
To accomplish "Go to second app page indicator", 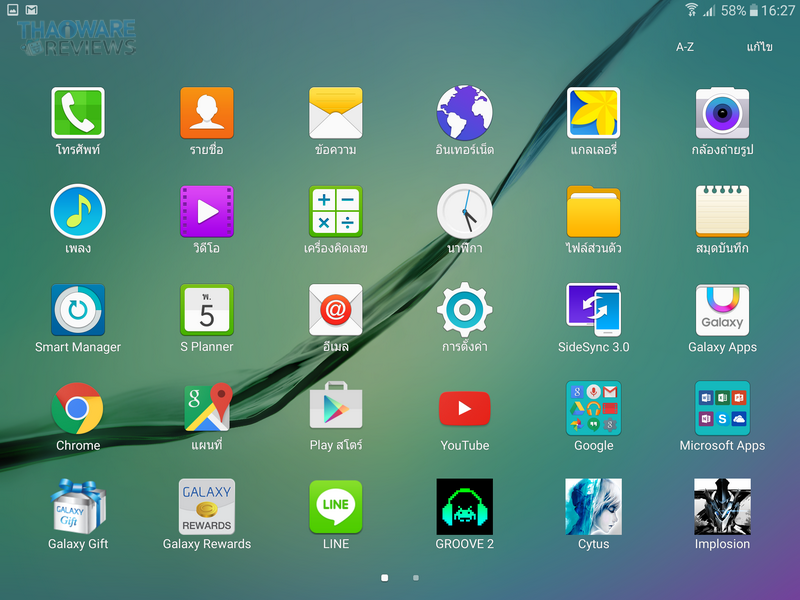I will click(x=416, y=578).
